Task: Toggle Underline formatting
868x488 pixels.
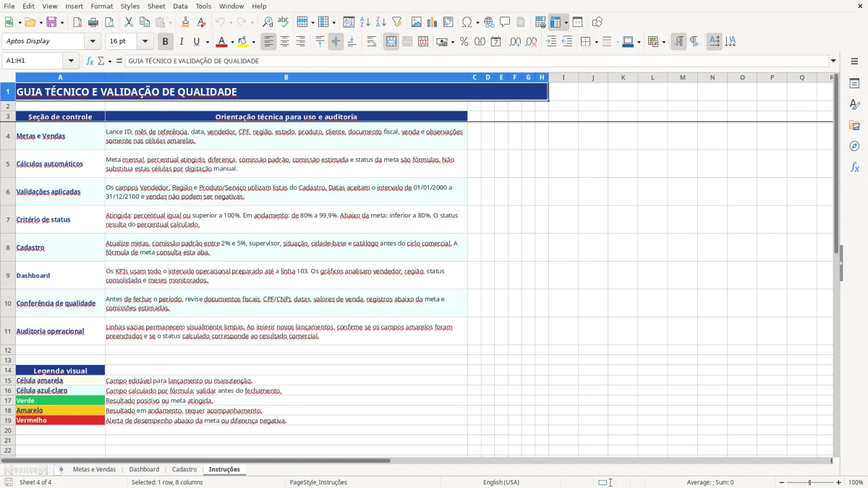Action: [195, 42]
